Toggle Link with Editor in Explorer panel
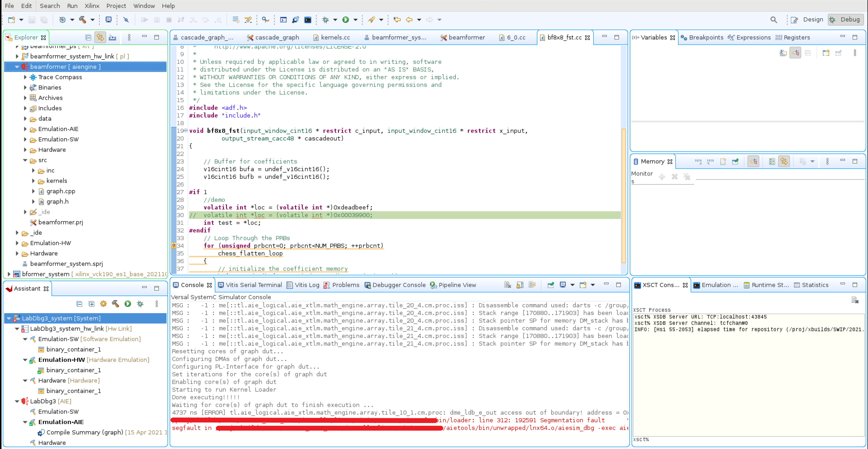 point(100,37)
